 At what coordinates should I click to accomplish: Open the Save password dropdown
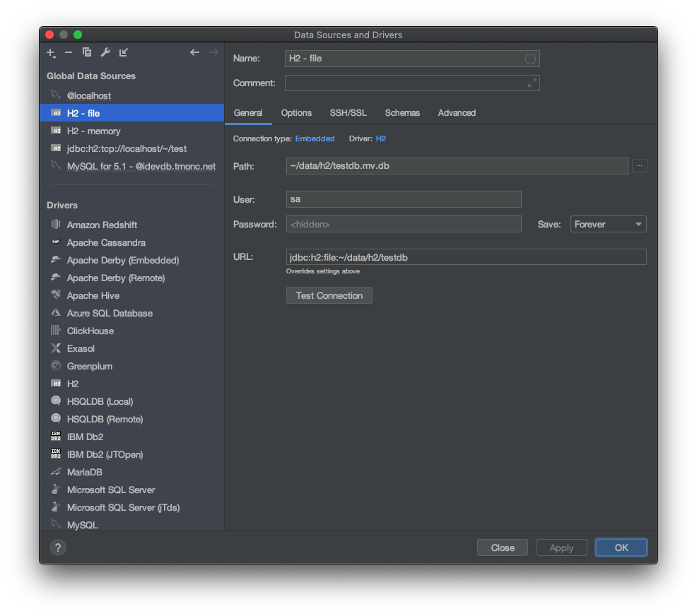click(x=608, y=225)
